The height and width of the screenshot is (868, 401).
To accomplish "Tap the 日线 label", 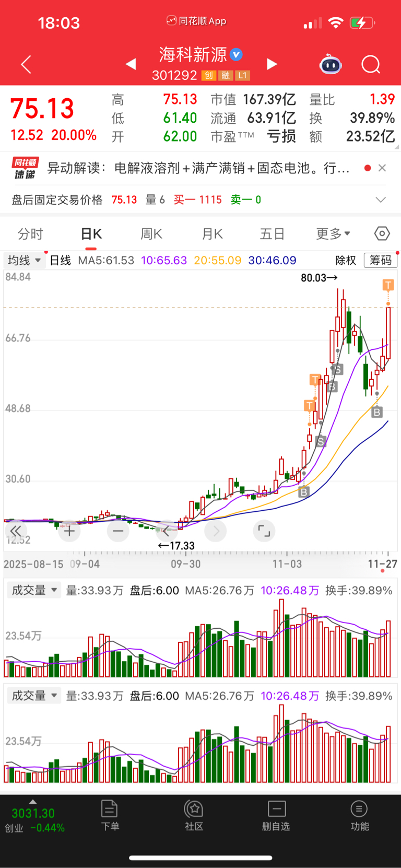I will tap(60, 260).
